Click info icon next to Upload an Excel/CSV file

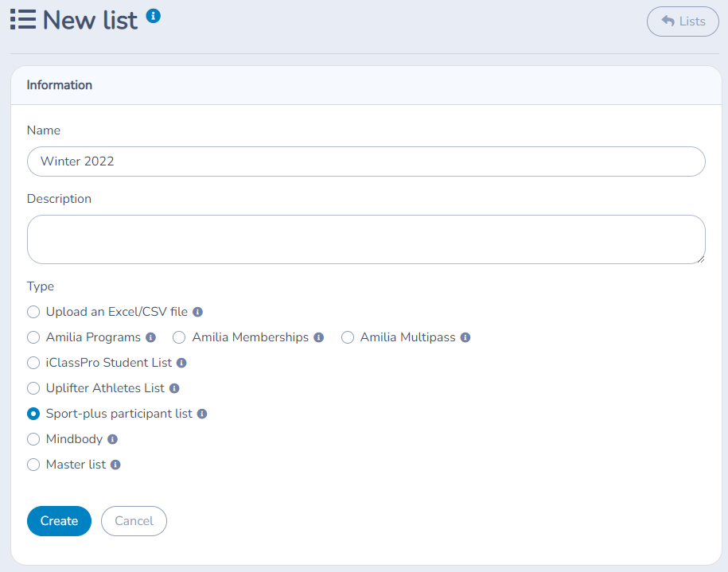coord(198,312)
